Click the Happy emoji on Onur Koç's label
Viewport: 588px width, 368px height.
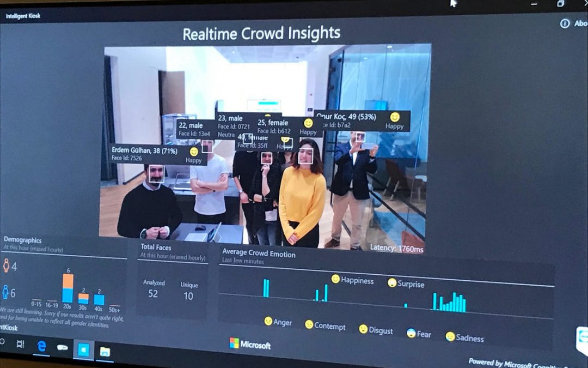pyautogui.click(x=395, y=117)
